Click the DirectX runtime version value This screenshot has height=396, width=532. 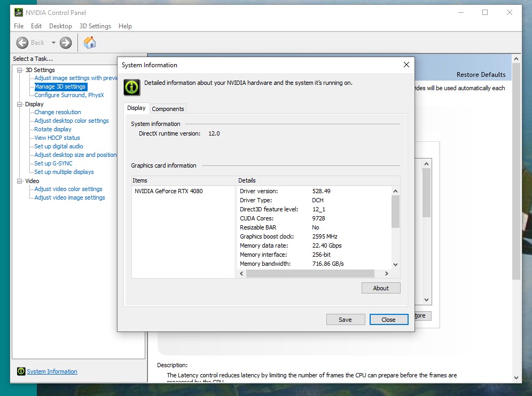pos(214,133)
